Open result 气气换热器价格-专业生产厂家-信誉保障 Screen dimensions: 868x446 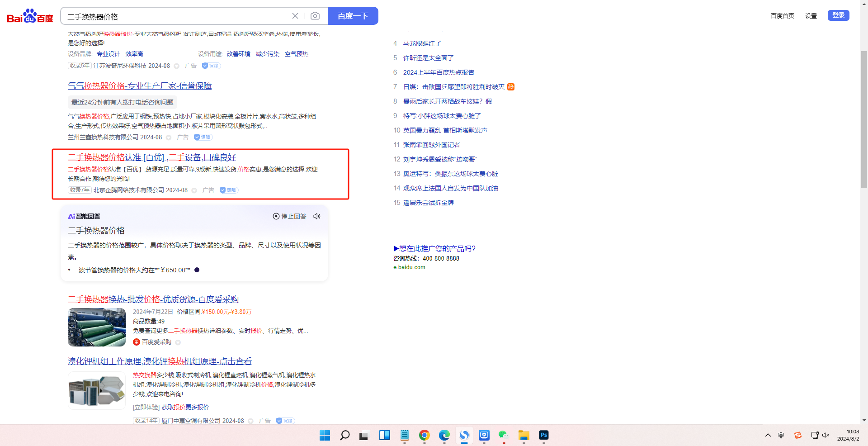tap(140, 86)
